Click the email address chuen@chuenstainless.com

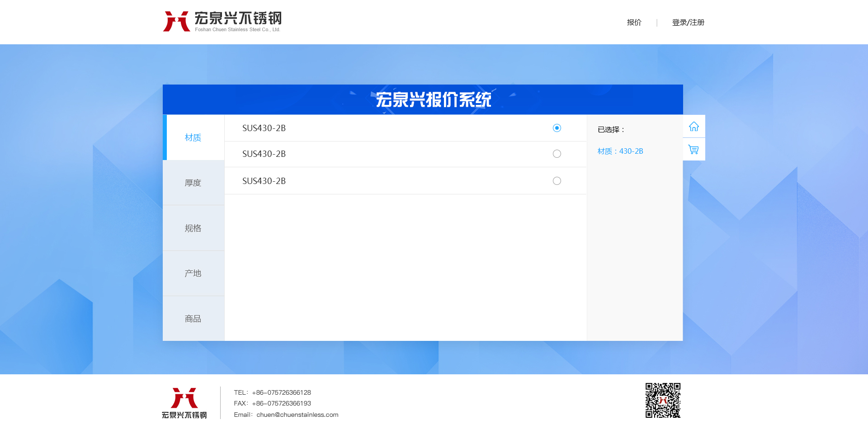click(297, 415)
